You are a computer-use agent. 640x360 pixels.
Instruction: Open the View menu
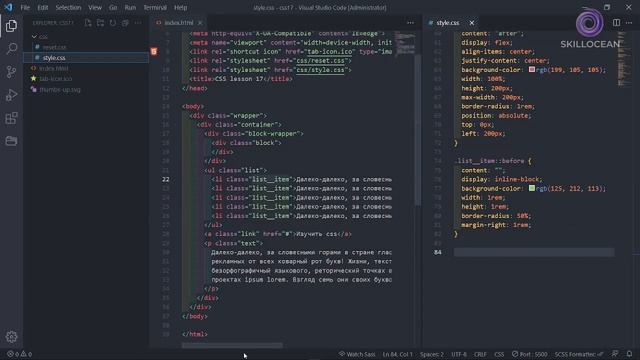coord(95,7)
